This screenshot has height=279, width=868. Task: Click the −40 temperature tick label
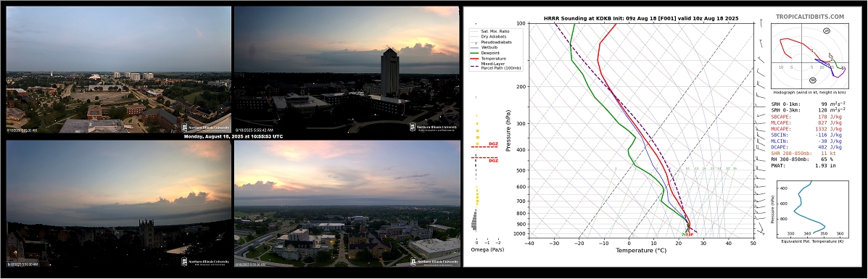click(530, 243)
